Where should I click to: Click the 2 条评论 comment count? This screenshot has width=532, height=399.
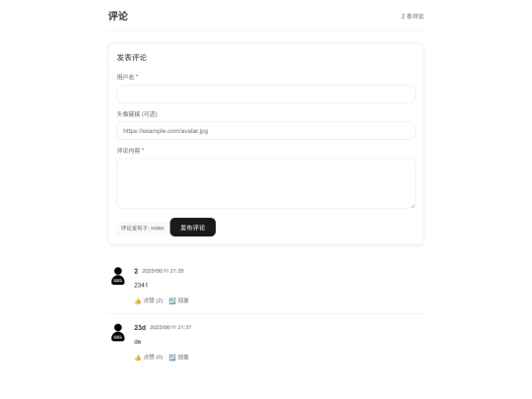413,17
